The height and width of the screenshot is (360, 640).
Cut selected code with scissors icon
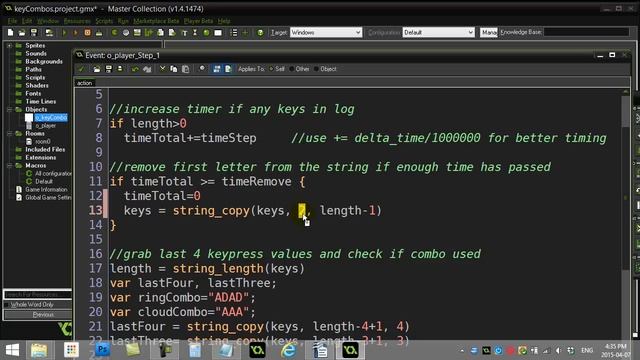click(x=162, y=69)
